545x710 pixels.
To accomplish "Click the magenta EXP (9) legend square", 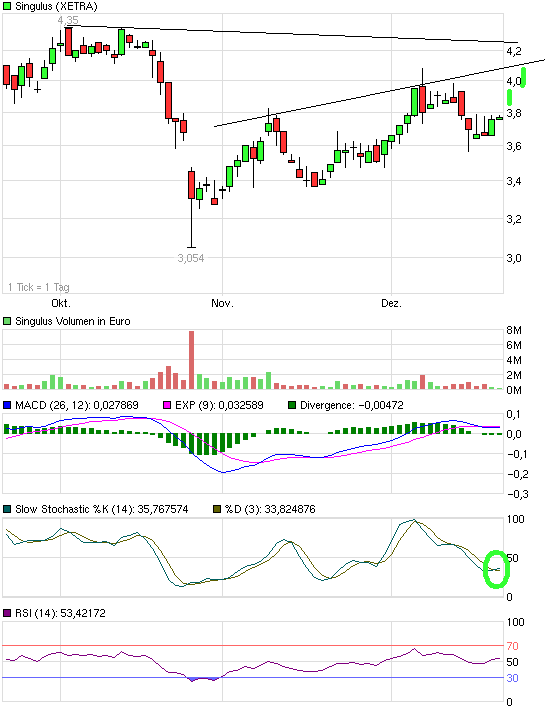I will pyautogui.click(x=167, y=405).
